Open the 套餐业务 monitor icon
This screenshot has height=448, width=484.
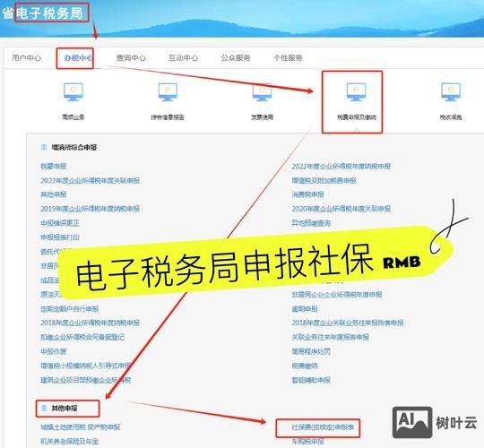[73, 91]
